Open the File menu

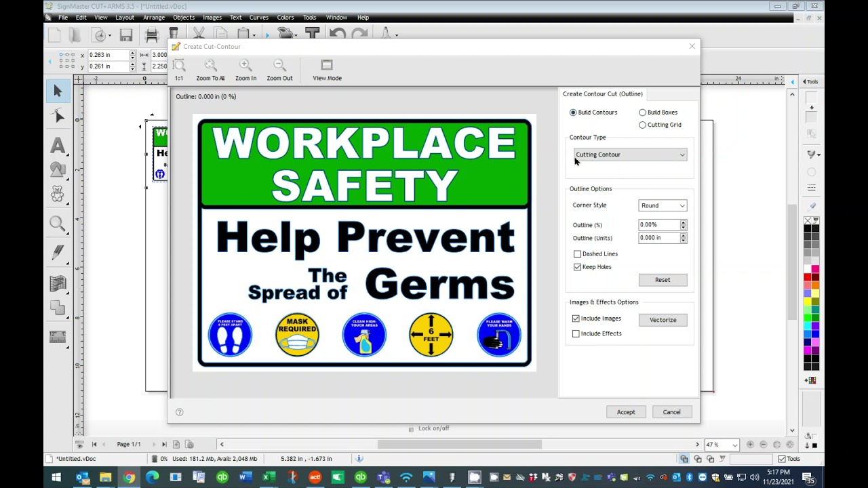(62, 18)
